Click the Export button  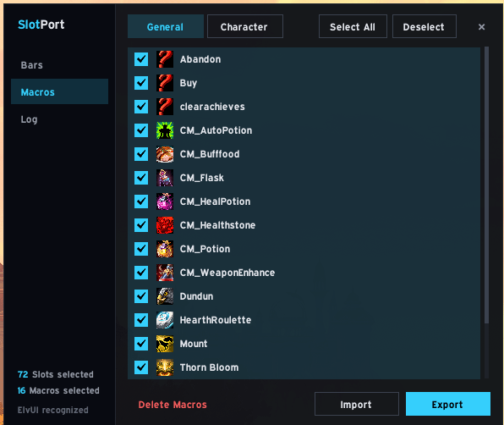click(447, 404)
